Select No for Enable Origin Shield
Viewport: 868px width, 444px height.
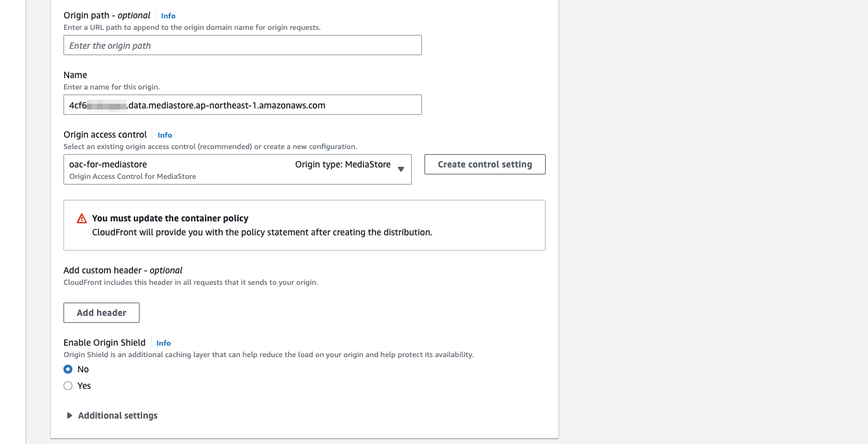click(68, 369)
